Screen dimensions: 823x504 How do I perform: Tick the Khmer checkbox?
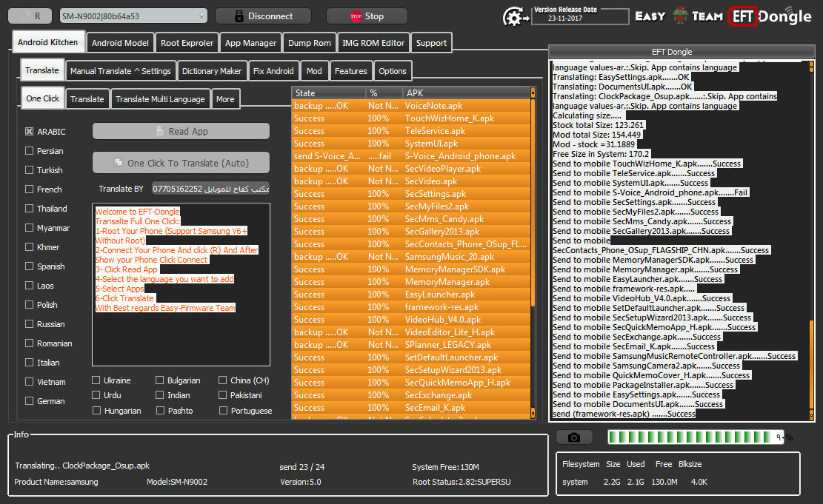[30, 247]
